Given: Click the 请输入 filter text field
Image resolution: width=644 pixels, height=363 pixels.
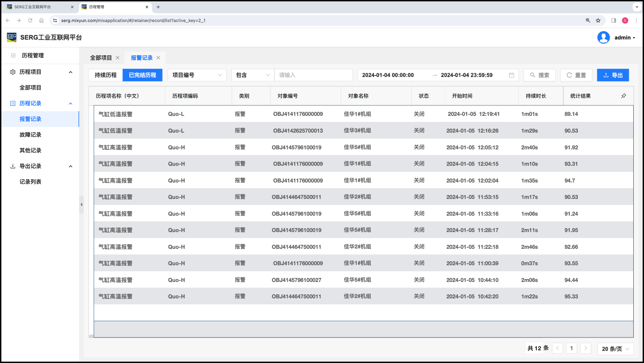Looking at the screenshot, I should 313,75.
